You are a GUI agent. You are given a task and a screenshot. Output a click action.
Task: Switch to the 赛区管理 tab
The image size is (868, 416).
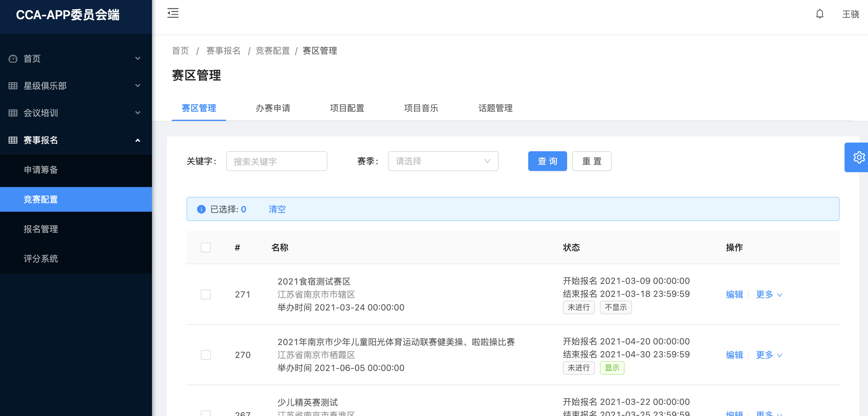tap(199, 108)
